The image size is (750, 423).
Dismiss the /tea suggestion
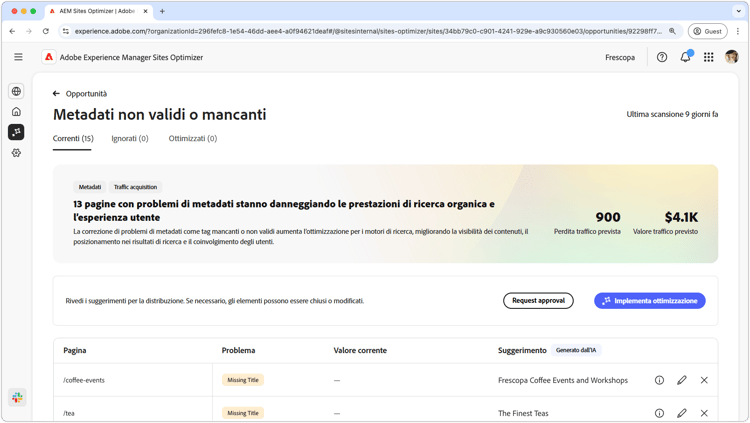click(704, 413)
